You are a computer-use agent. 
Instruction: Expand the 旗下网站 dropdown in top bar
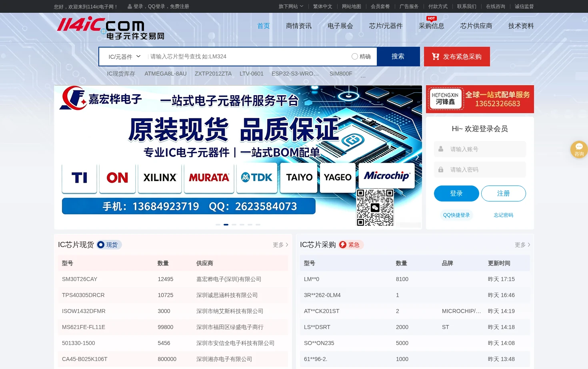[291, 6]
